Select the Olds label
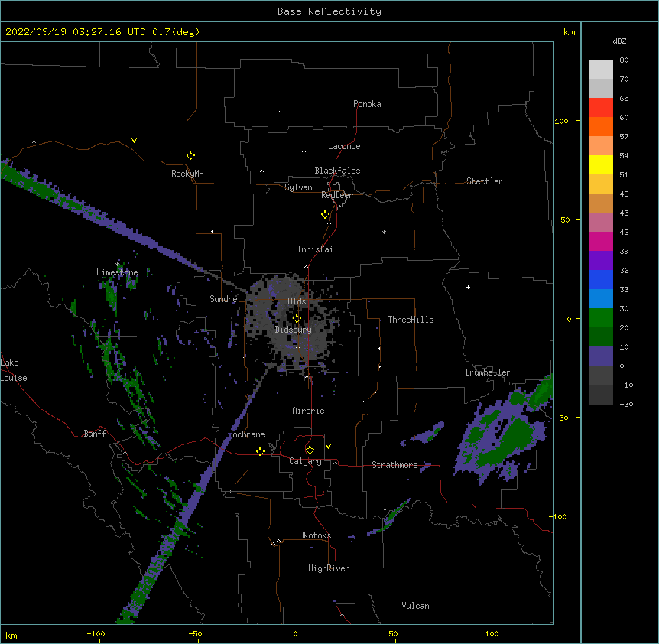 coord(297,301)
